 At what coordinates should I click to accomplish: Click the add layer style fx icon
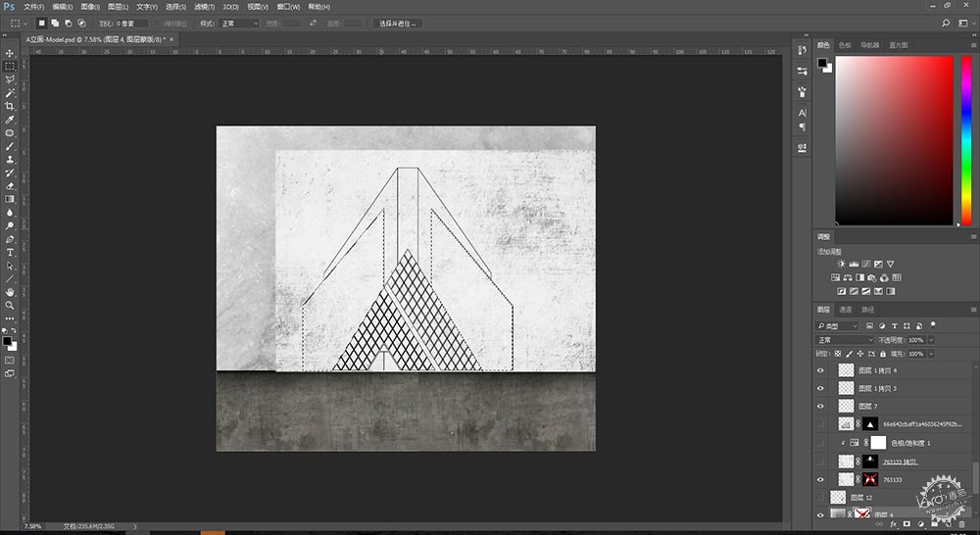(x=893, y=524)
